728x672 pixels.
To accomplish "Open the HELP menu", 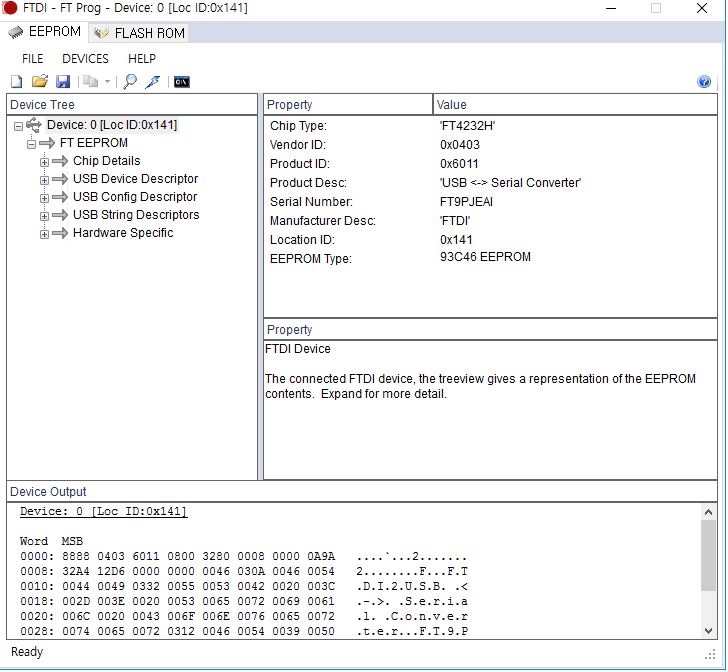I will tap(142, 59).
